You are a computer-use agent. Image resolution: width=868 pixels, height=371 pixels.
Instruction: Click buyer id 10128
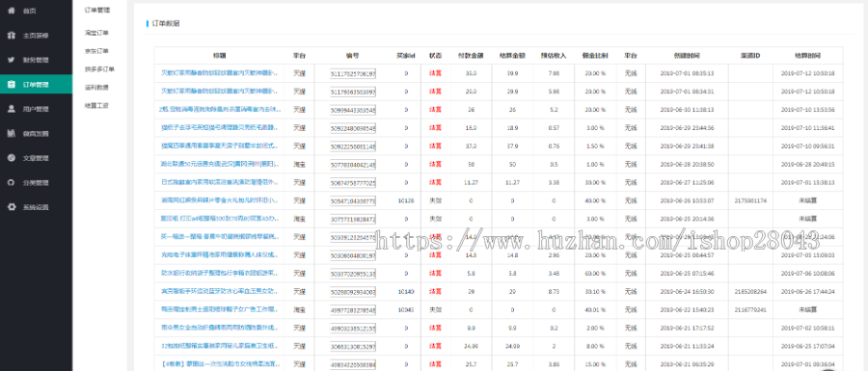(406, 200)
